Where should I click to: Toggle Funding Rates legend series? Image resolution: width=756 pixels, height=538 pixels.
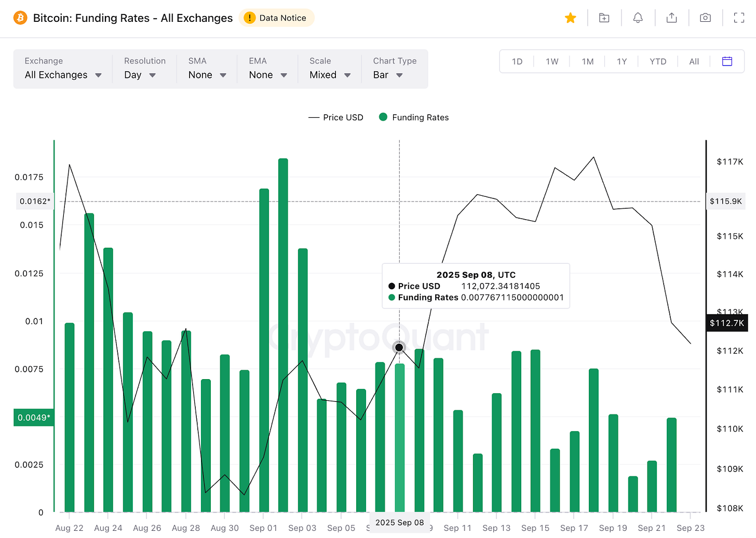click(414, 117)
